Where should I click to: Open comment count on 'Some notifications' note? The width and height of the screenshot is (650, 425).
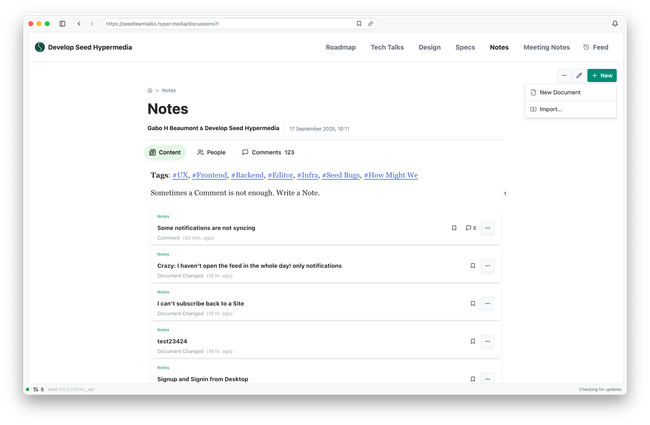coord(470,228)
